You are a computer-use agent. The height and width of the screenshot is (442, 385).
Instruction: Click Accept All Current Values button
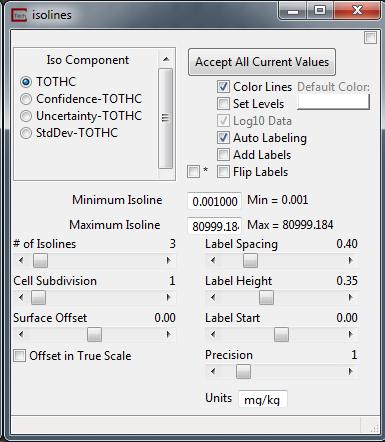coord(262,62)
